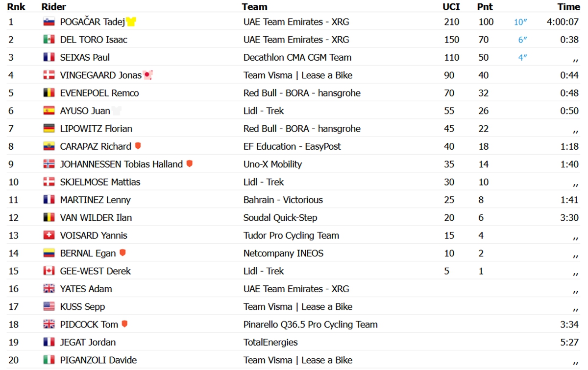Click the yellow leader jersey beside Pogačar
588x370 pixels.
(x=131, y=22)
